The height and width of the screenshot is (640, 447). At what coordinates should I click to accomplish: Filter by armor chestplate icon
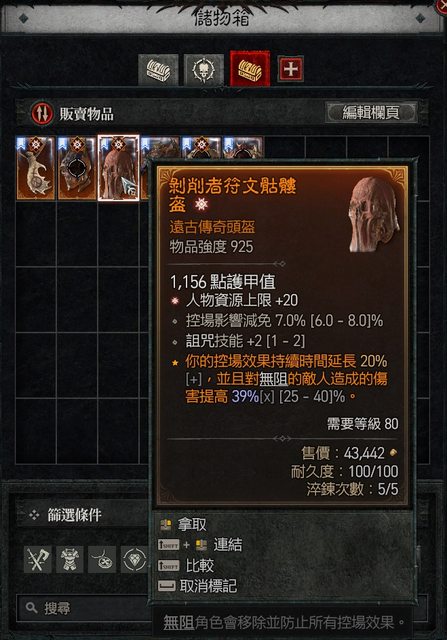click(70, 559)
